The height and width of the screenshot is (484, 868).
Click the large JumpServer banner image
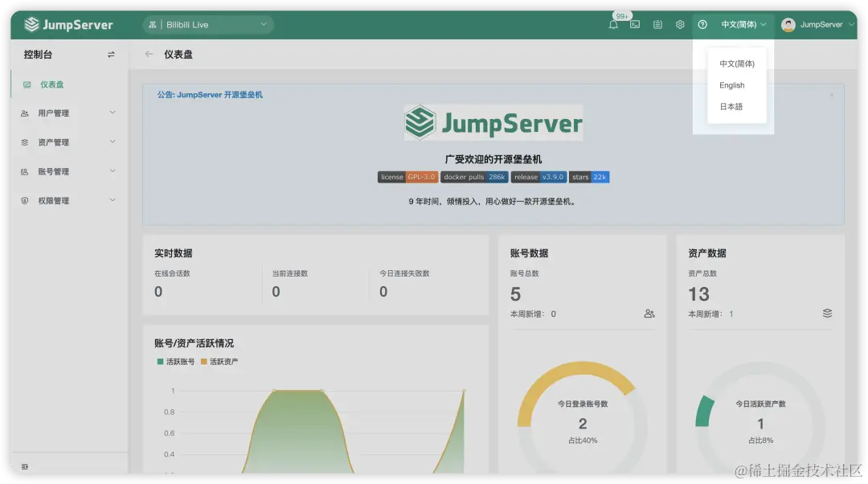click(493, 122)
